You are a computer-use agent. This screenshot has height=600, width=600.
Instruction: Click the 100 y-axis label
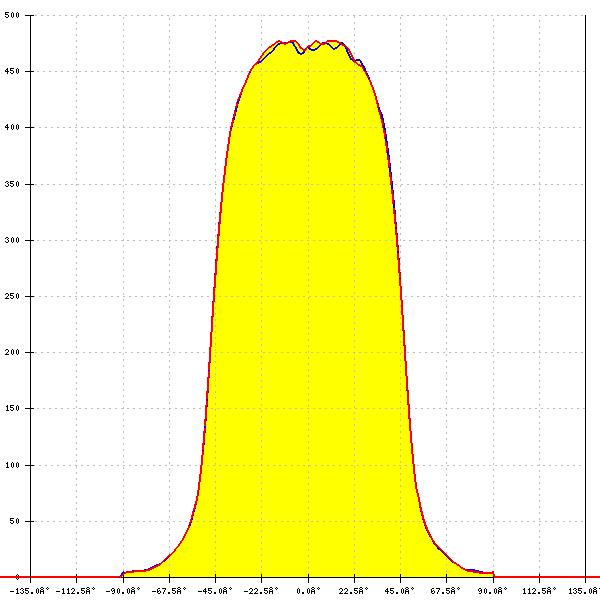click(x=11, y=465)
